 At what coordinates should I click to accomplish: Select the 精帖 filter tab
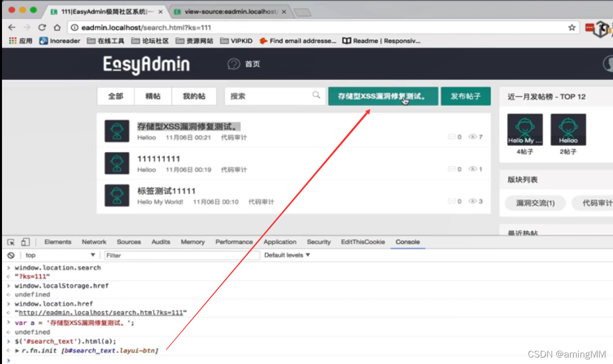pos(153,96)
